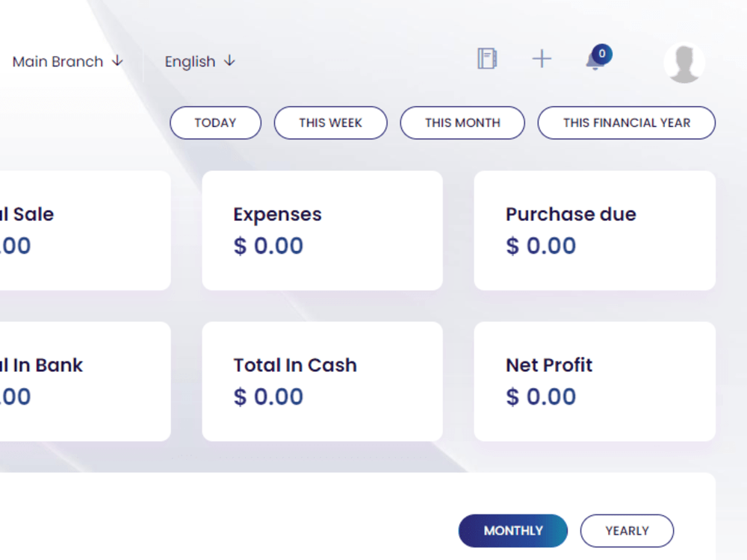
Task: Select This Financial Year filter
Action: (x=627, y=123)
